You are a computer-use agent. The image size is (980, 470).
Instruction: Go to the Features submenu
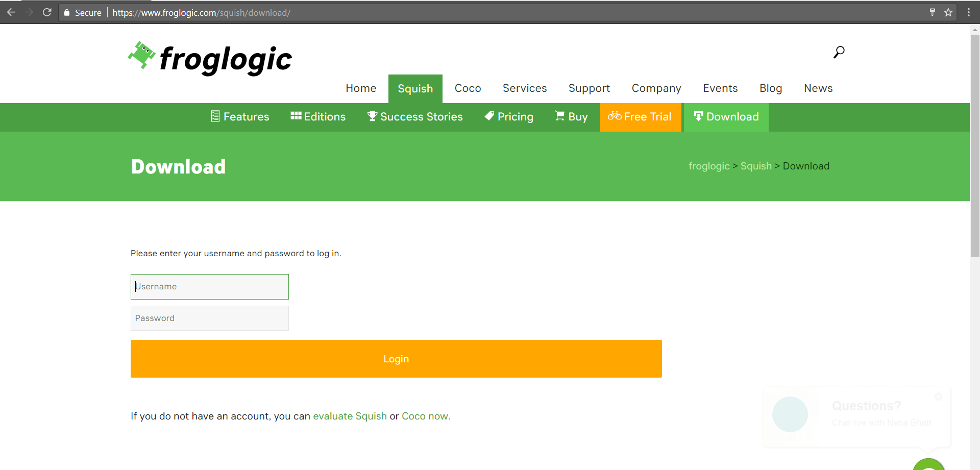click(x=240, y=117)
